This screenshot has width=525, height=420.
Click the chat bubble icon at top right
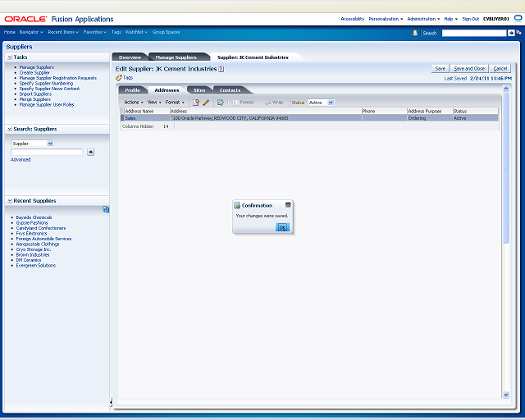click(x=518, y=18)
